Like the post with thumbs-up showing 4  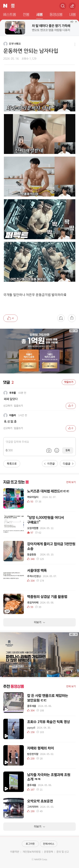10,318
